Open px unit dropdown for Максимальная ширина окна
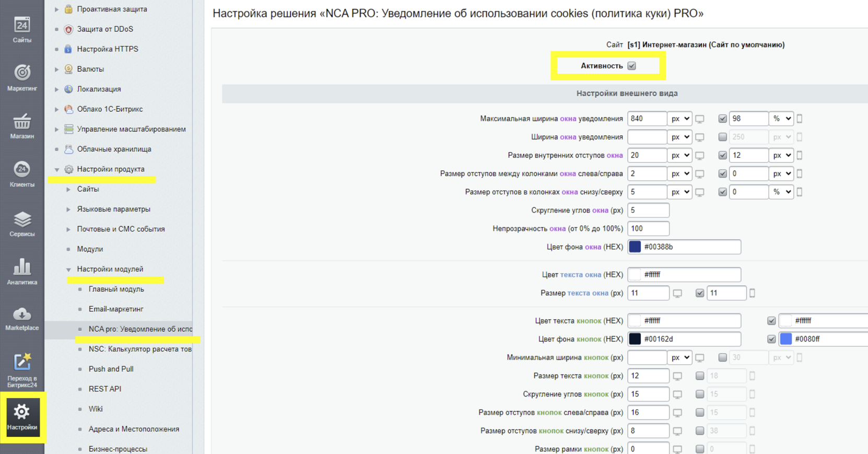Screen dimensions: 868x454 point(679,119)
